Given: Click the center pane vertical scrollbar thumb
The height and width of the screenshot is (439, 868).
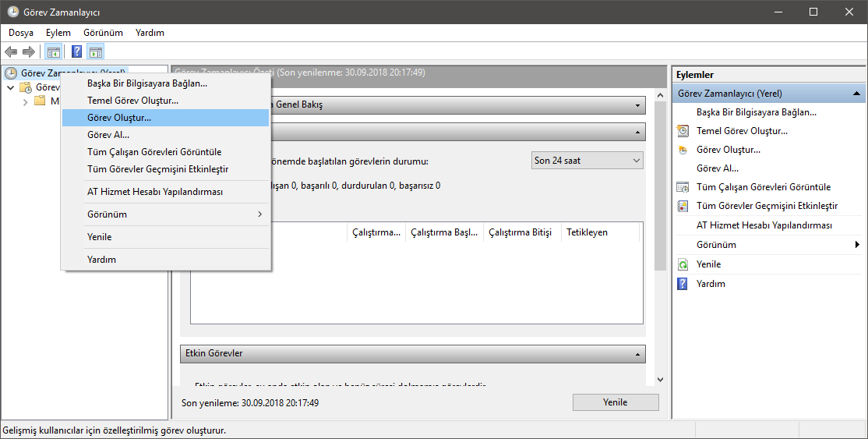Looking at the screenshot, I should [x=660, y=186].
